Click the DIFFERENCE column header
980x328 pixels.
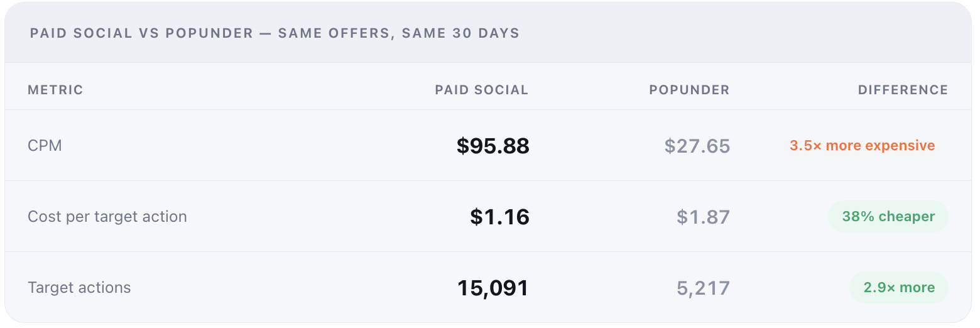(x=903, y=90)
